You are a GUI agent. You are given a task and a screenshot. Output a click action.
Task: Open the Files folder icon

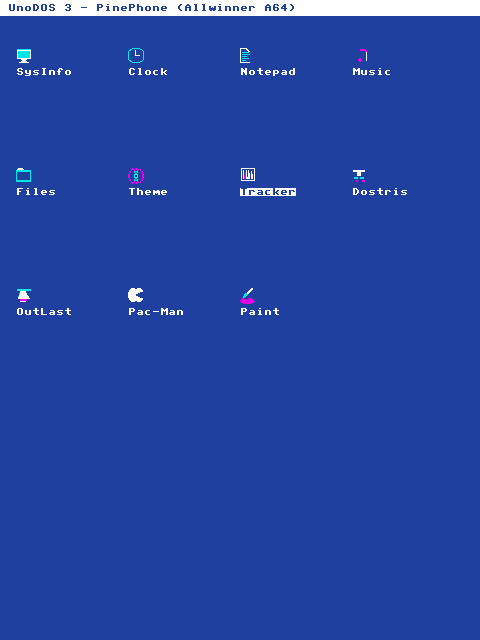point(24,175)
